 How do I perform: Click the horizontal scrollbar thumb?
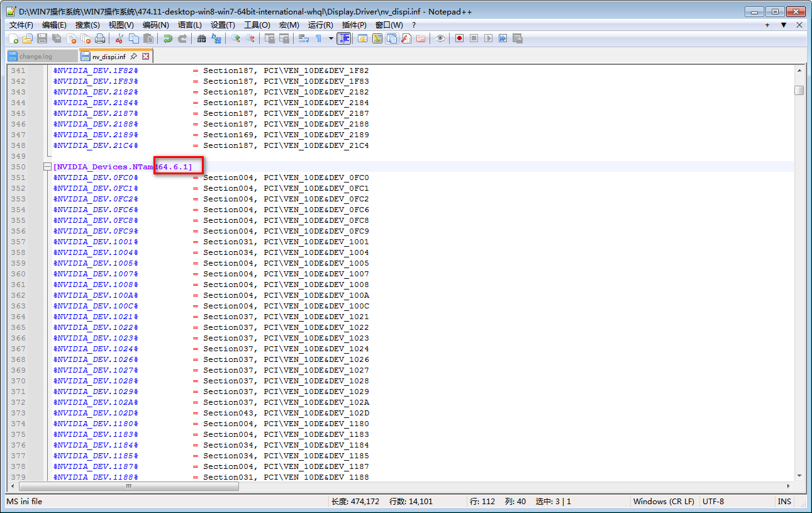[x=129, y=486]
